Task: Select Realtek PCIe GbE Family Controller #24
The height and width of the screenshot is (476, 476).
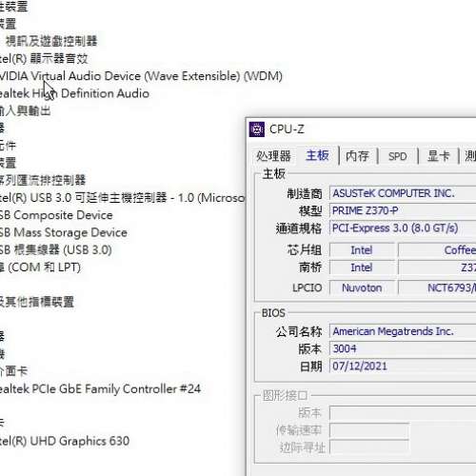Action: pos(100,389)
